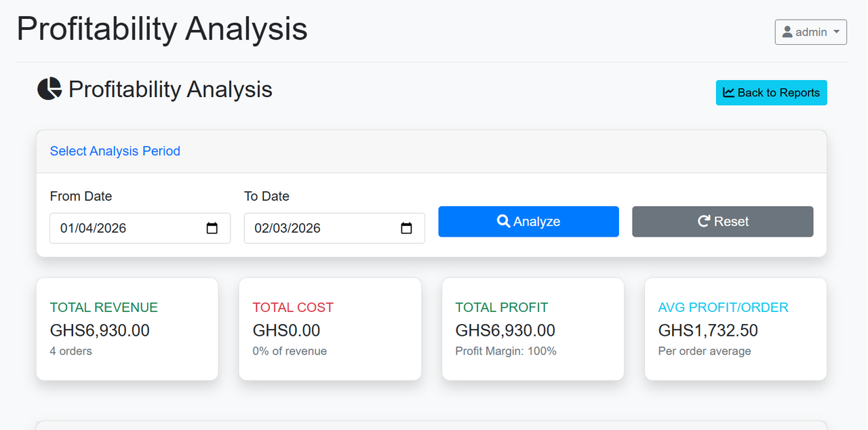Click the large Profitability Analysis page title
The width and height of the screenshot is (868, 430).
click(162, 29)
